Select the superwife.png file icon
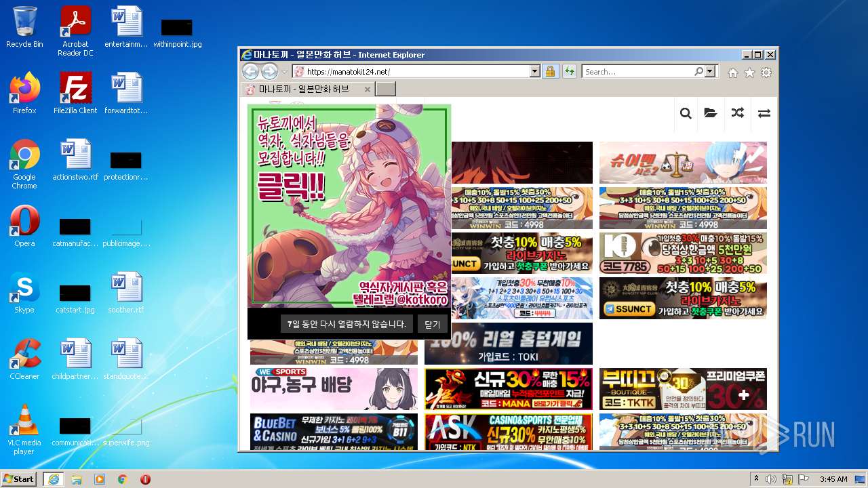 (126, 432)
